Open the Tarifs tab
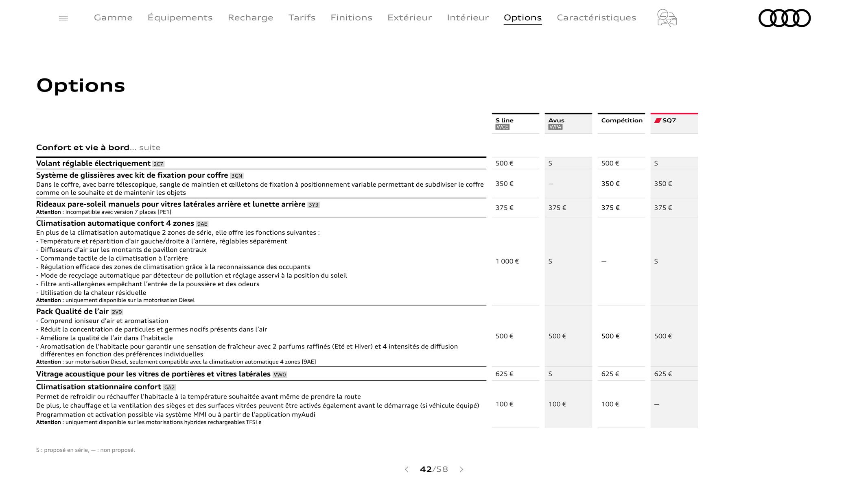The width and height of the screenshot is (868, 488). tap(302, 17)
